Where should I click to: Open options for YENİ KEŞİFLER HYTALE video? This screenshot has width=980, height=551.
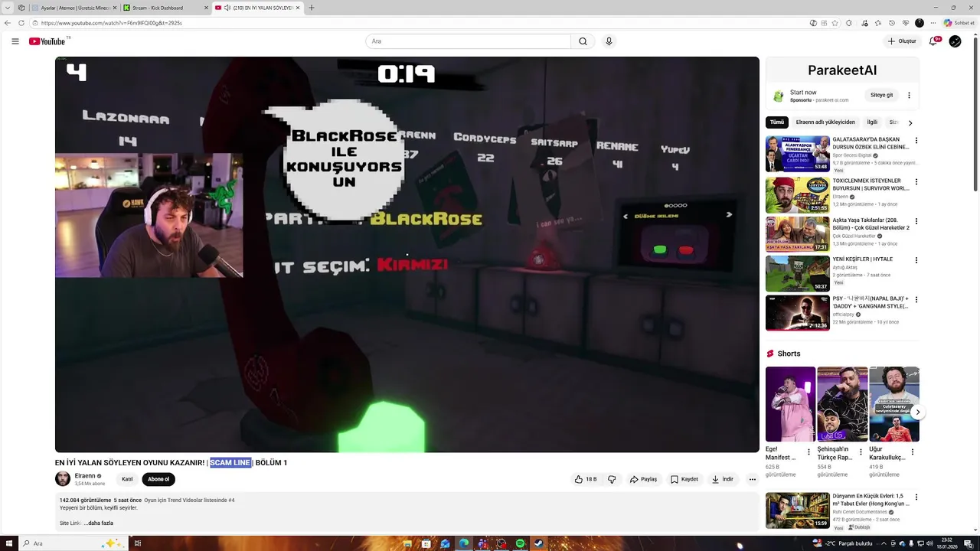916,260
